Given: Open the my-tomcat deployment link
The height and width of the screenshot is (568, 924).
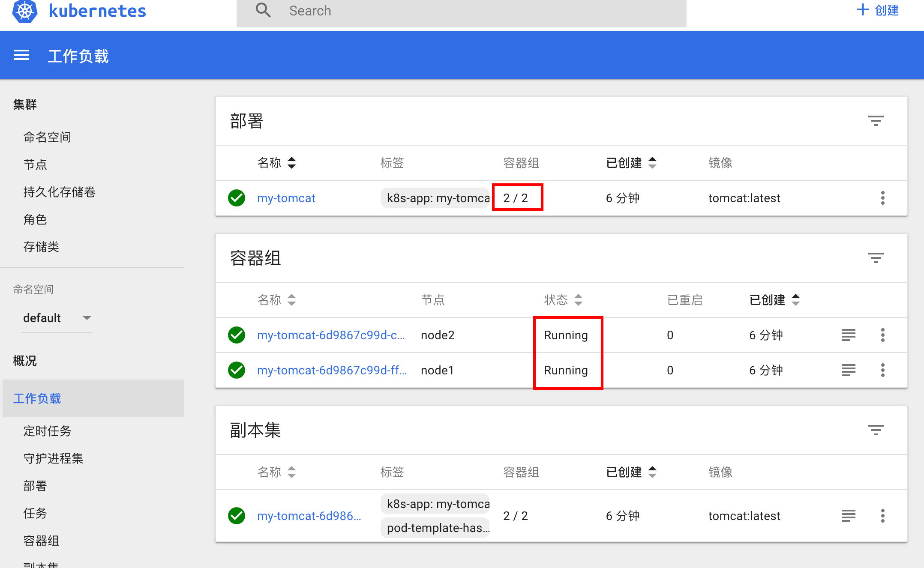Looking at the screenshot, I should click(x=286, y=198).
